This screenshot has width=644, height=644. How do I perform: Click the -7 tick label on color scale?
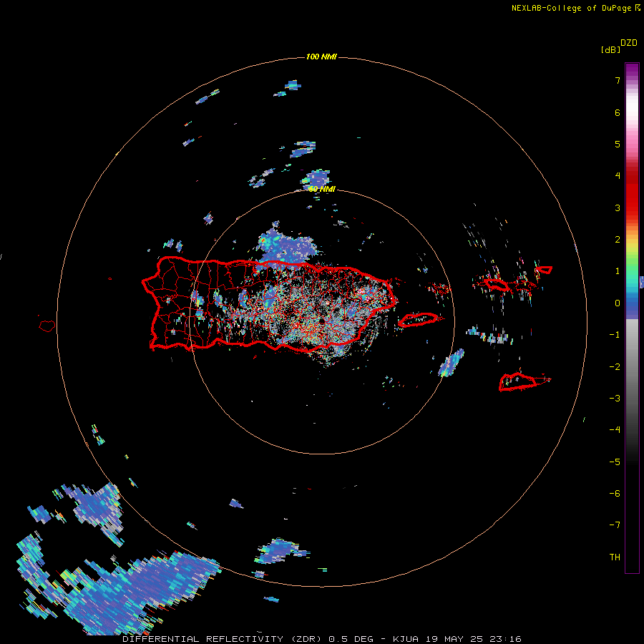point(615,525)
